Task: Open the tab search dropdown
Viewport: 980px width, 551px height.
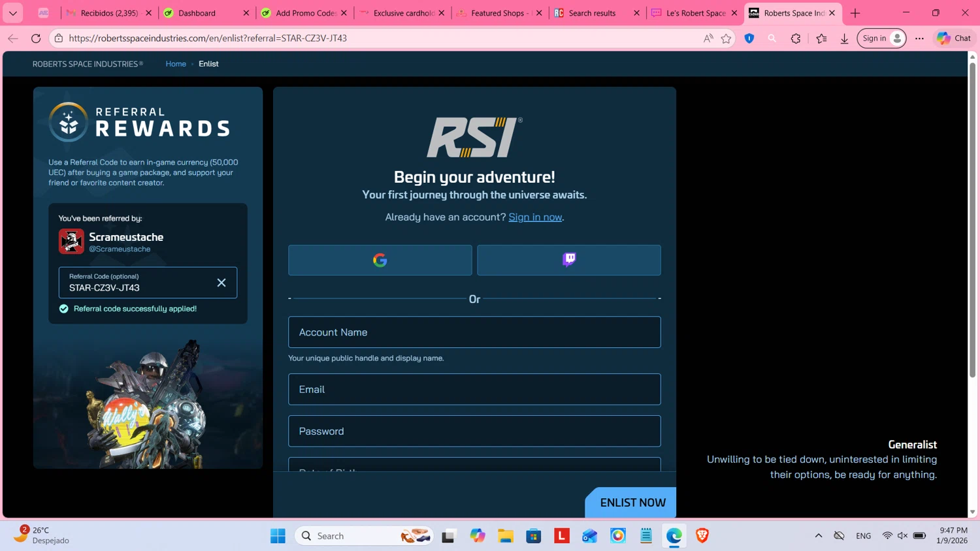Action: point(13,13)
